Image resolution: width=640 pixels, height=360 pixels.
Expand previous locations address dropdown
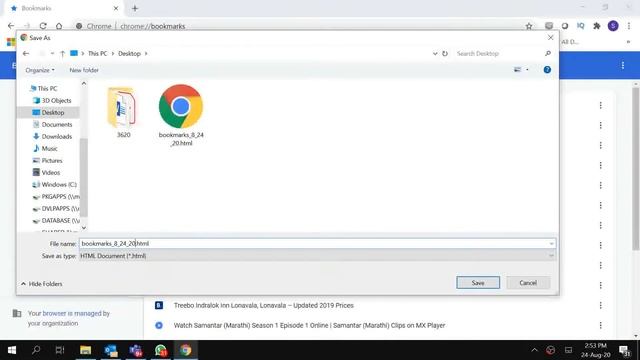click(x=435, y=53)
